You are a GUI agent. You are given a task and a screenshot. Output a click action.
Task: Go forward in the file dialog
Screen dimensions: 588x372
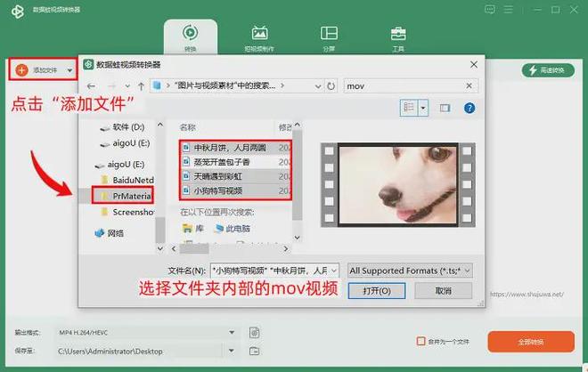coord(111,86)
